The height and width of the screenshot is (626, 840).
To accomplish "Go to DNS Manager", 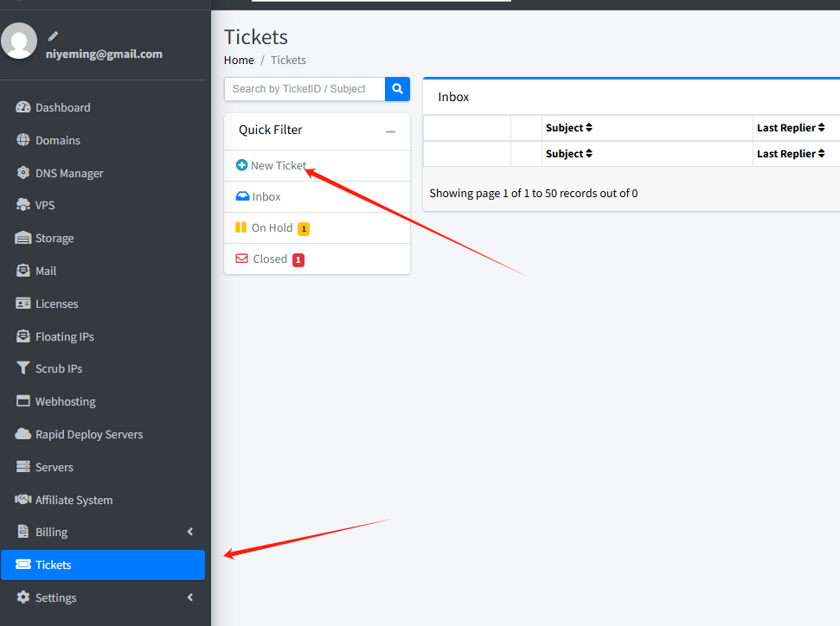I will 103,172.
